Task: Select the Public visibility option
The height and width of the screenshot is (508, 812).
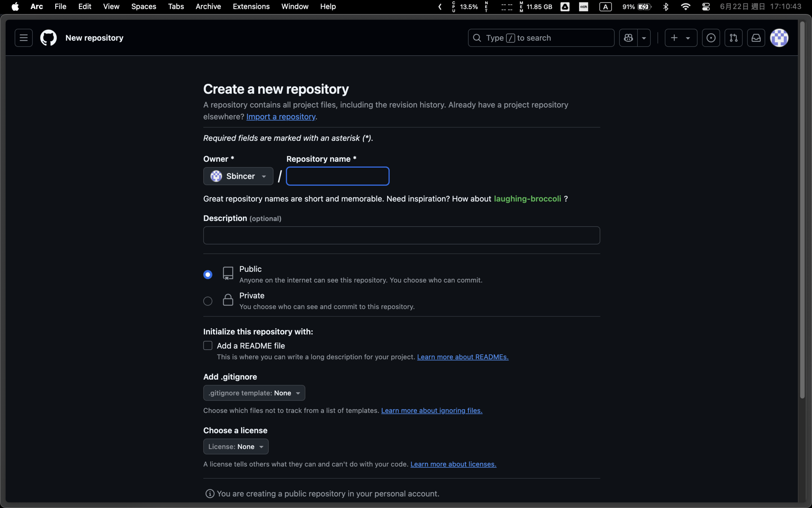Action: pyautogui.click(x=208, y=275)
